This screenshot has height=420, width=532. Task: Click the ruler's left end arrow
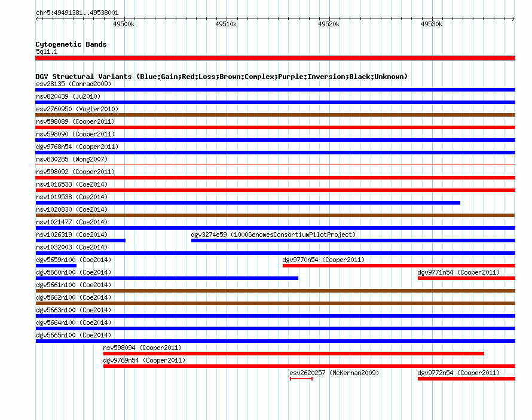37,19
